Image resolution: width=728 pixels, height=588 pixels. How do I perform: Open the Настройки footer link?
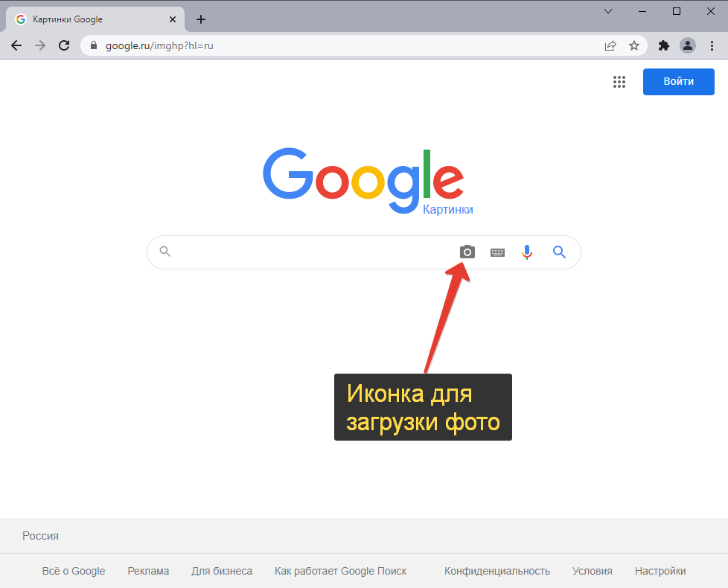(660, 571)
